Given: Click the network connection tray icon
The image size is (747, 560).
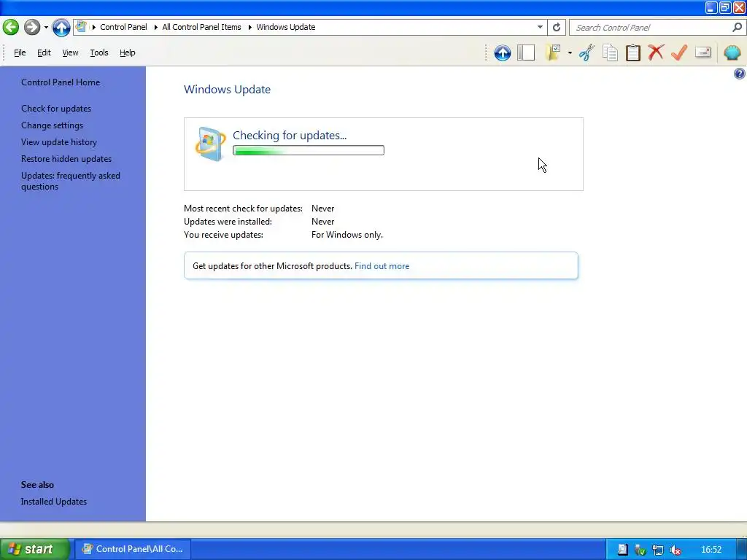Looking at the screenshot, I should 657,550.
